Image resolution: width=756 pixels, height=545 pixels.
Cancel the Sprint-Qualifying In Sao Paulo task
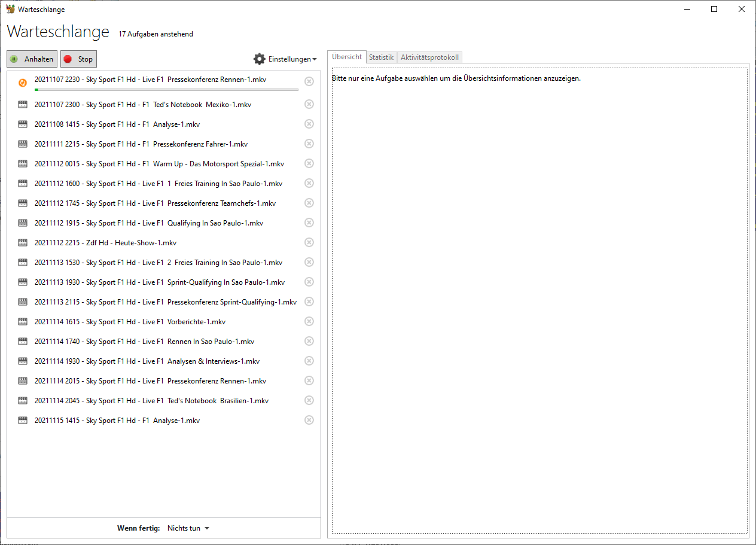309,281
